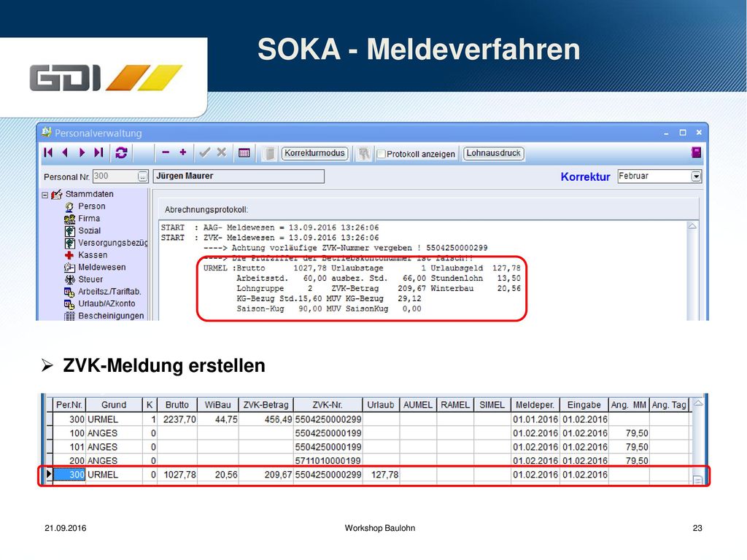
Task: Select Bescheinigungen tree entry
Action: pyautogui.click(x=111, y=316)
